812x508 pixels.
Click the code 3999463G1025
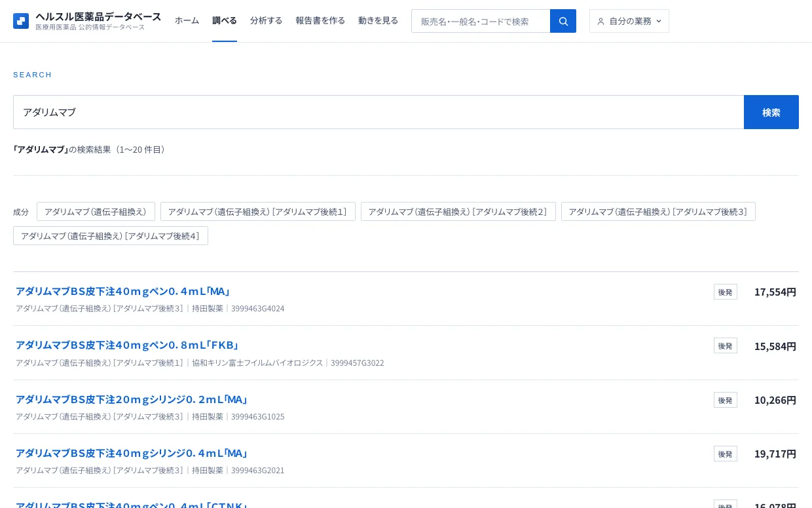click(x=258, y=416)
